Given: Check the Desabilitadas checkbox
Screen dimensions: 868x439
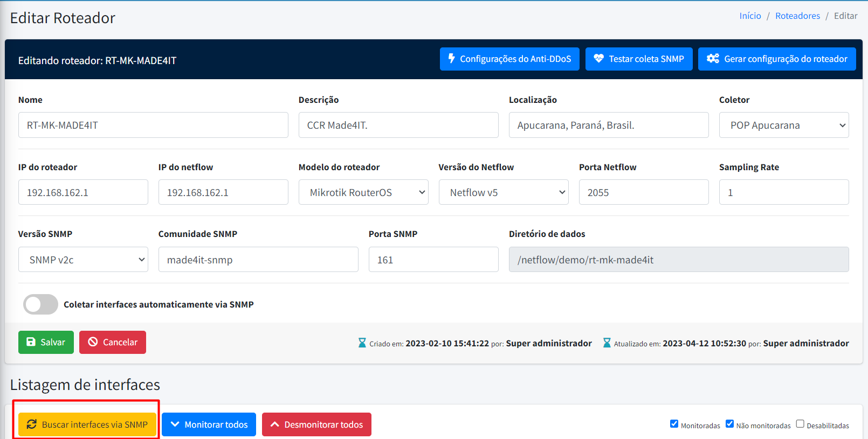Looking at the screenshot, I should (x=800, y=424).
